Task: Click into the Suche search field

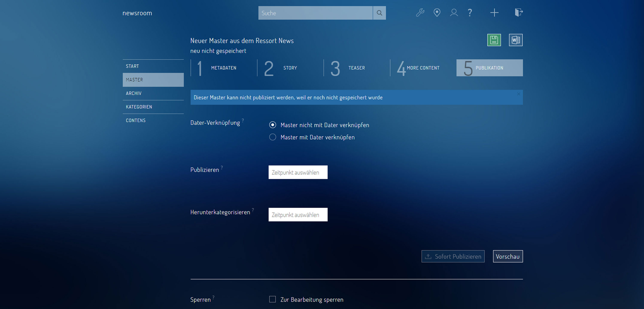Action: click(315, 13)
